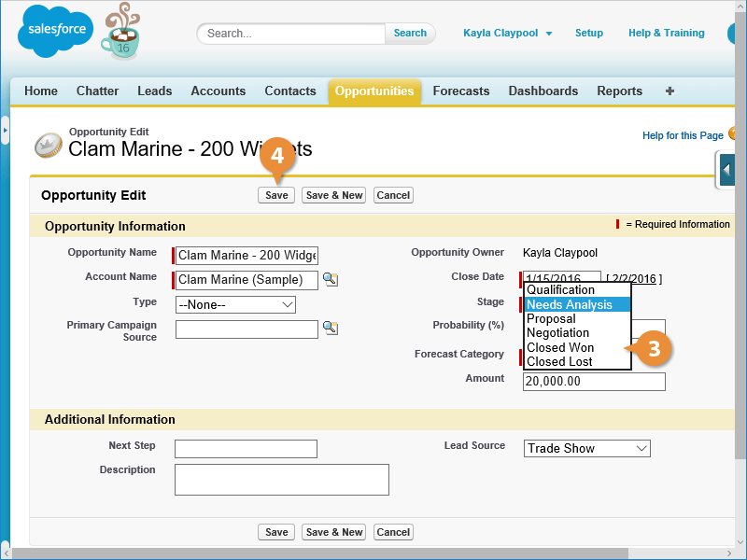Click the horizontal scrollbar thumb
Screen dimensions: 747x560
(x=320, y=553)
